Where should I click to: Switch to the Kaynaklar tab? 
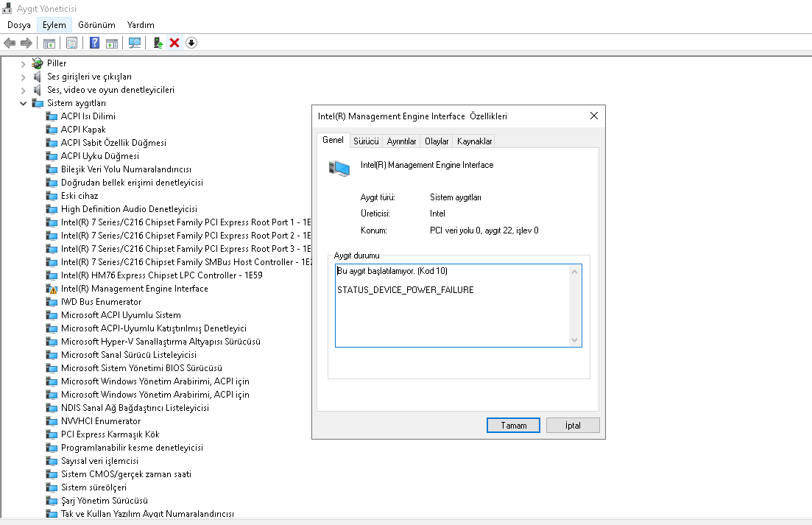click(474, 141)
